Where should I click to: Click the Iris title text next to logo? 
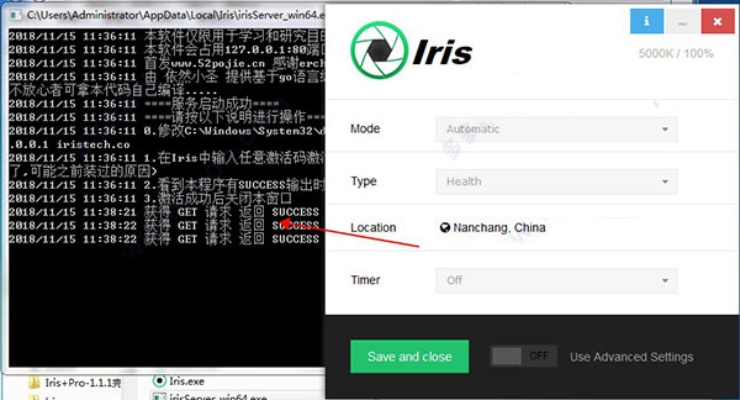(x=443, y=50)
